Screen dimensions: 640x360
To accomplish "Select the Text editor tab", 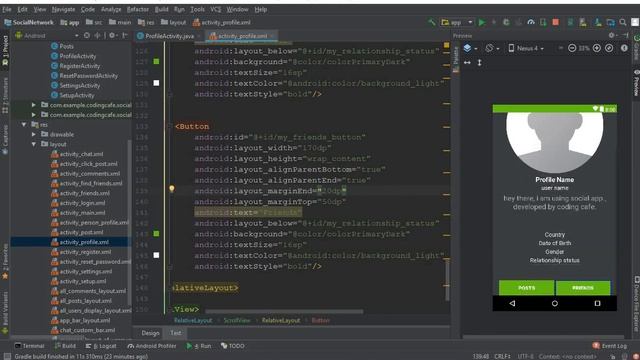I will pos(176,333).
